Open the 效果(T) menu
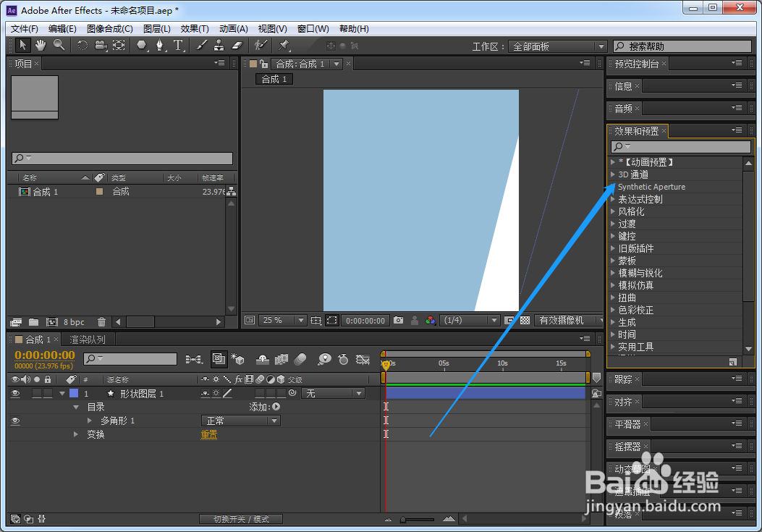Image resolution: width=762 pixels, height=532 pixels. point(195,29)
